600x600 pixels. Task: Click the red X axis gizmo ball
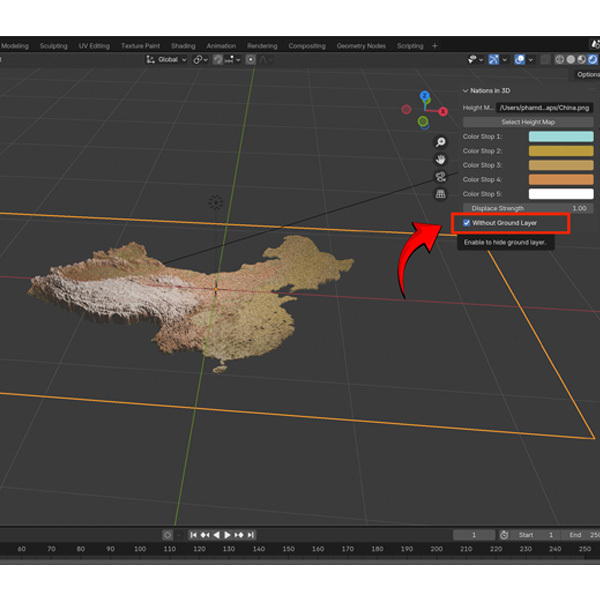[x=443, y=111]
